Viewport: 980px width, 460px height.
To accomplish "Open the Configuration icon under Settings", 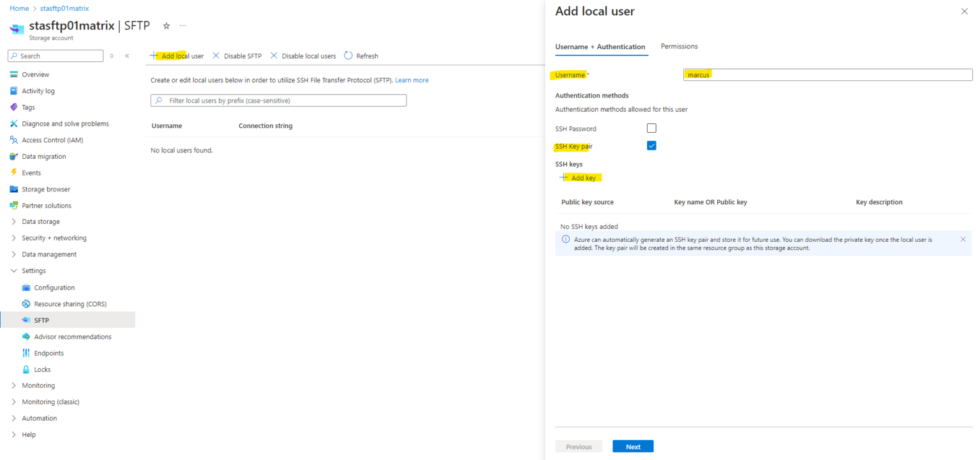I will tap(26, 287).
